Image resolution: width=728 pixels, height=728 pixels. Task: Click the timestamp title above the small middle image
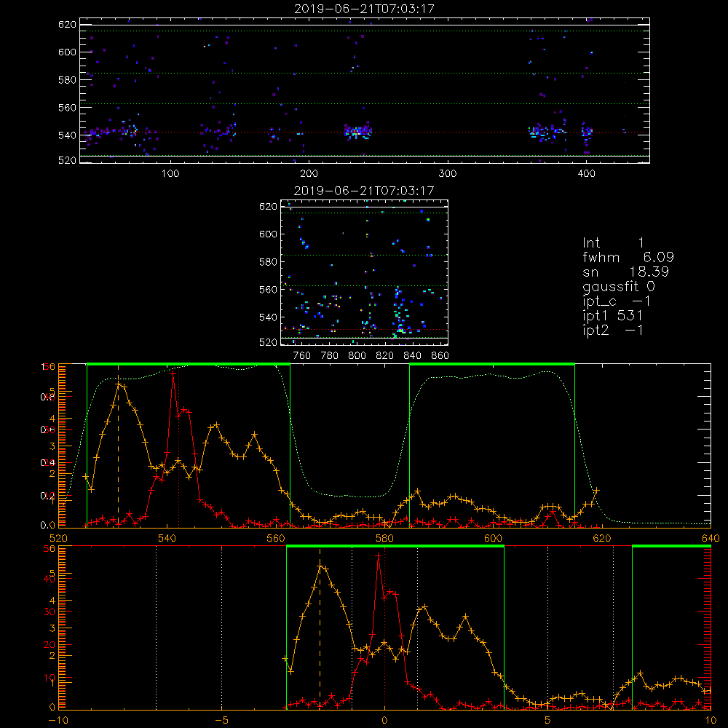pyautogui.click(x=364, y=191)
